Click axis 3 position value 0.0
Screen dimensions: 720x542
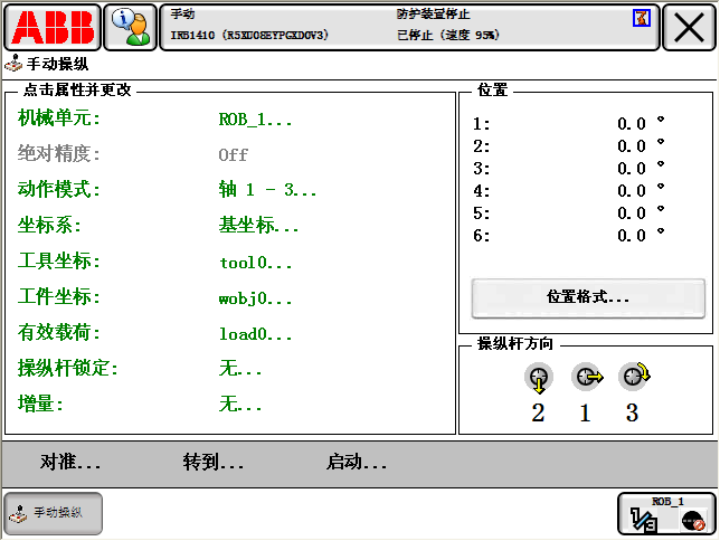(x=631, y=169)
